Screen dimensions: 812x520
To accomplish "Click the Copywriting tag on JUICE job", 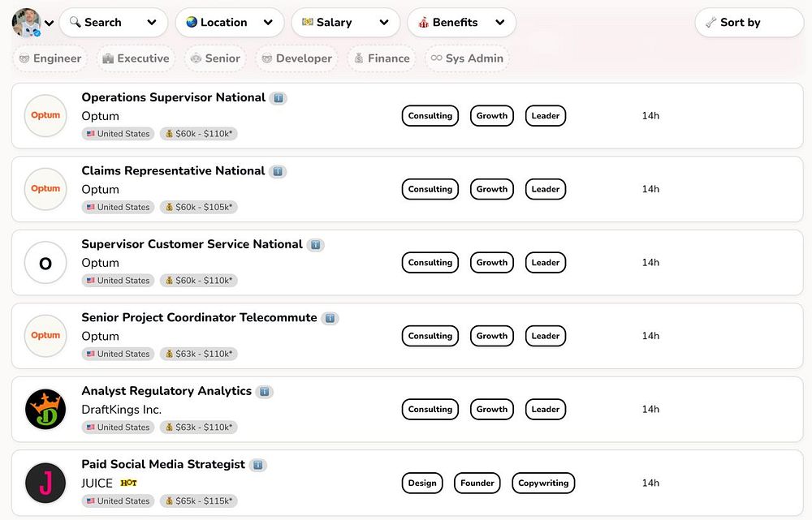I will [x=543, y=483].
